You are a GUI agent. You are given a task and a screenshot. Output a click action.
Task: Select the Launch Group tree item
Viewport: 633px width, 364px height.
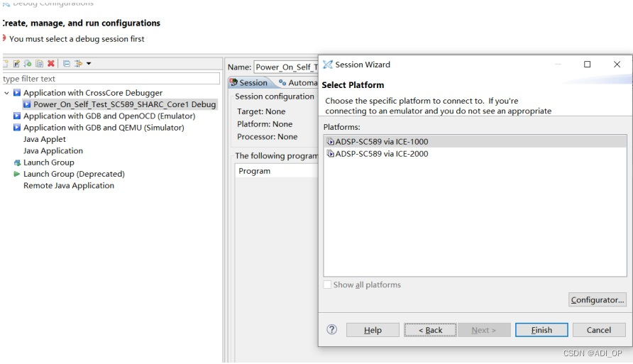48,162
